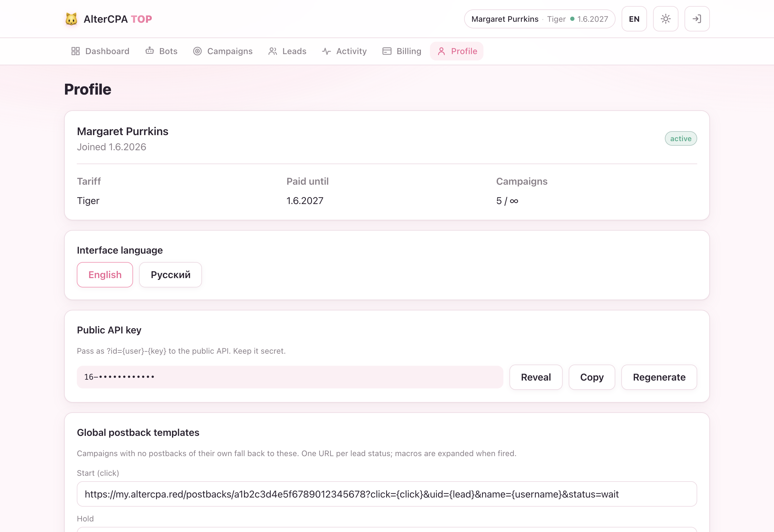
Task: Copy the public API key
Action: click(x=592, y=377)
